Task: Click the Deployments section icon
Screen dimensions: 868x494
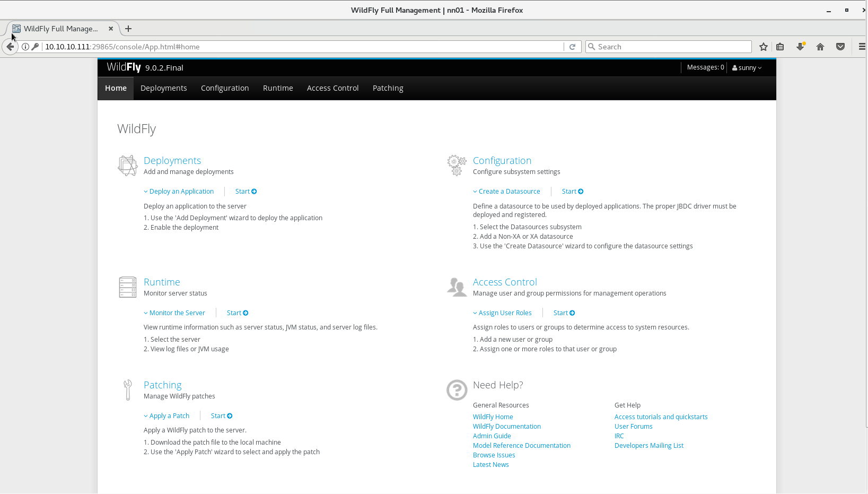Action: 128,166
